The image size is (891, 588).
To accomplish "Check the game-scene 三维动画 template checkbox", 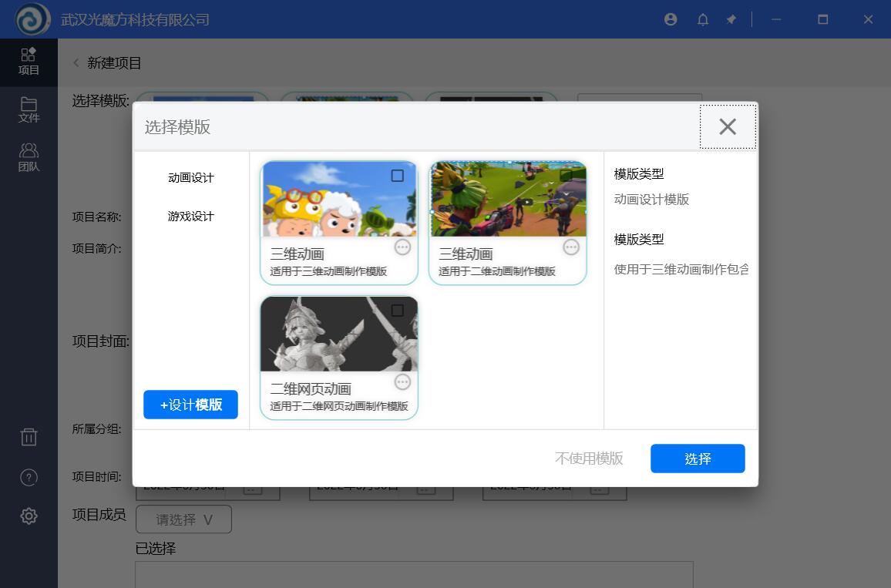I will 566,176.
